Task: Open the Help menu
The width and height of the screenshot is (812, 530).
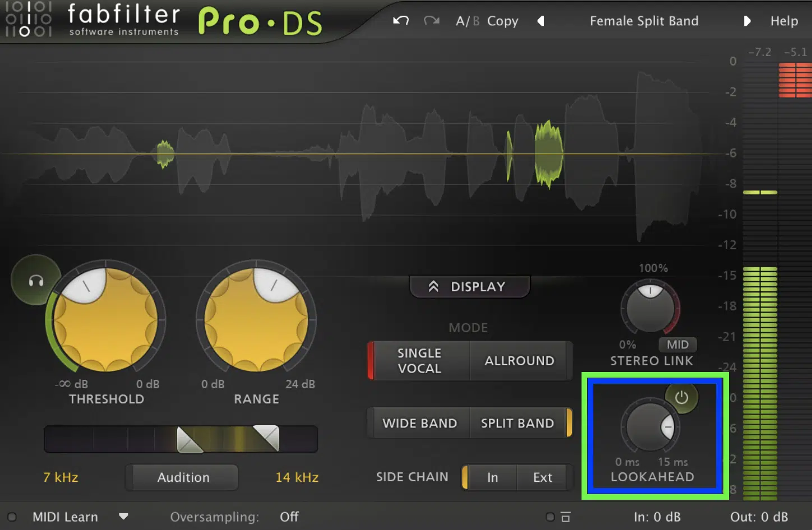Action: [784, 21]
